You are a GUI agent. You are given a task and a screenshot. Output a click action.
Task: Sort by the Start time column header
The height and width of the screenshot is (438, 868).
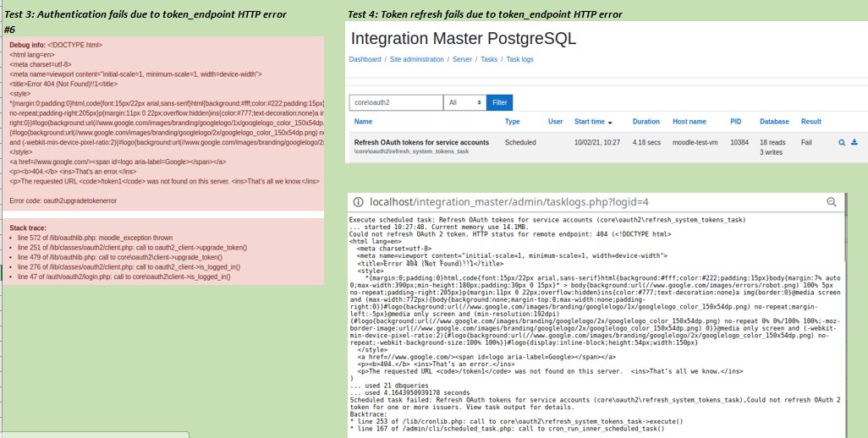tap(590, 122)
